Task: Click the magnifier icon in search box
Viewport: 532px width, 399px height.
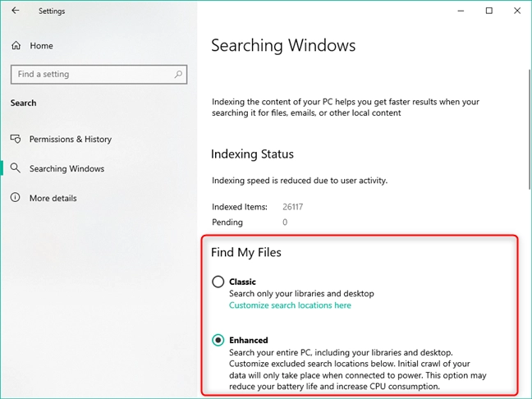Action: pyautogui.click(x=178, y=75)
